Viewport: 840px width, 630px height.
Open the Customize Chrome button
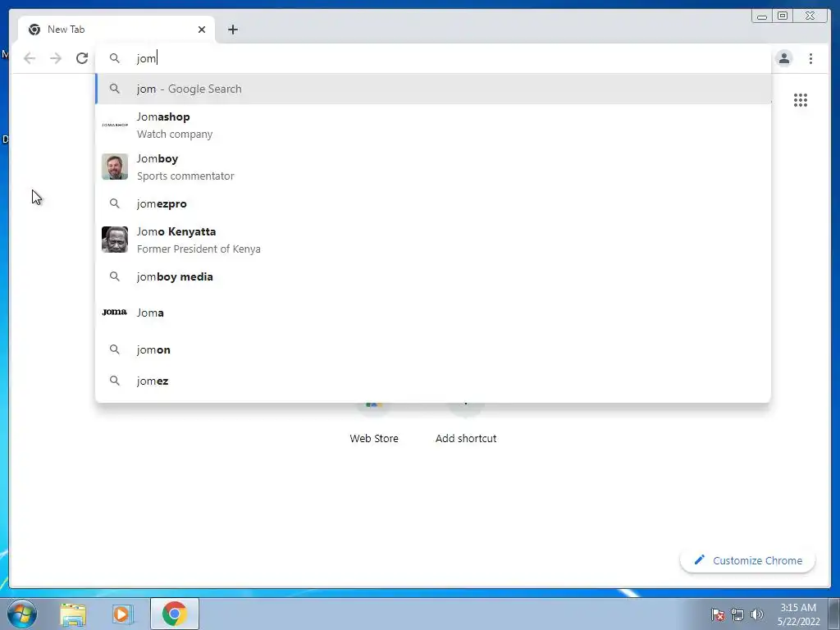click(x=748, y=560)
